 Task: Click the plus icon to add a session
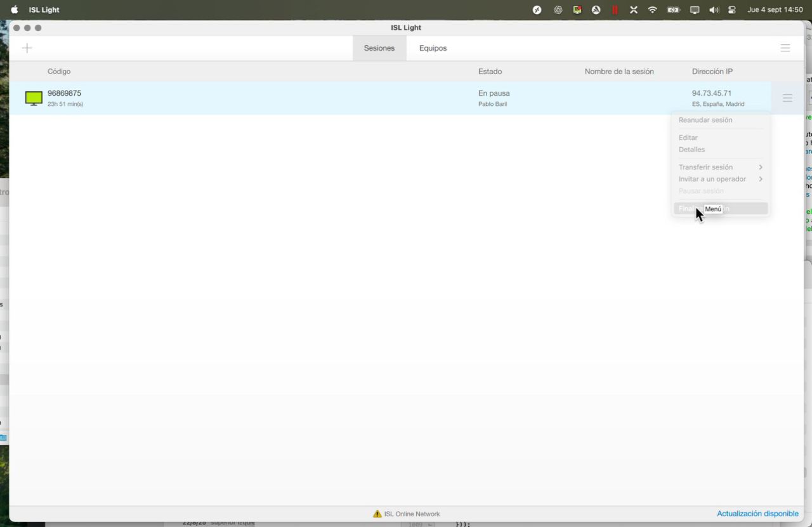(27, 48)
